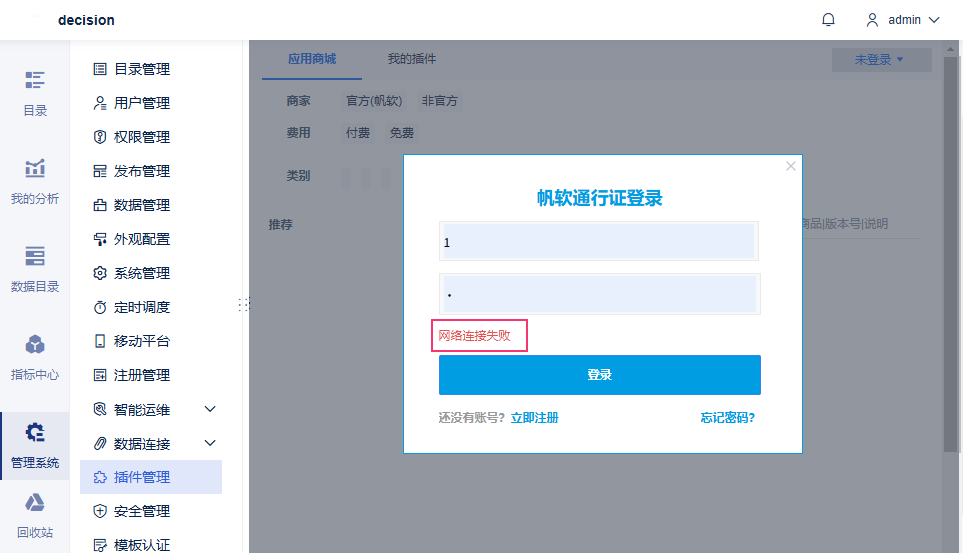This screenshot has width=963, height=553.
Task: Expand the 智能运维 submenu chevron
Action: click(210, 409)
